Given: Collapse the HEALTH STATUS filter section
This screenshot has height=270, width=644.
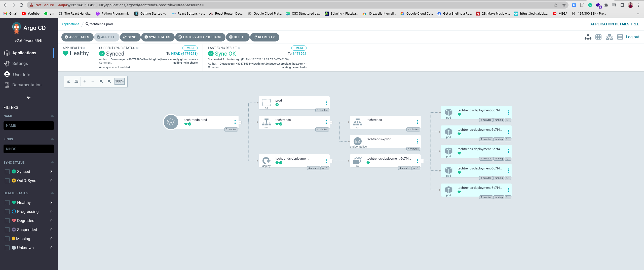Looking at the screenshot, I should [52, 193].
